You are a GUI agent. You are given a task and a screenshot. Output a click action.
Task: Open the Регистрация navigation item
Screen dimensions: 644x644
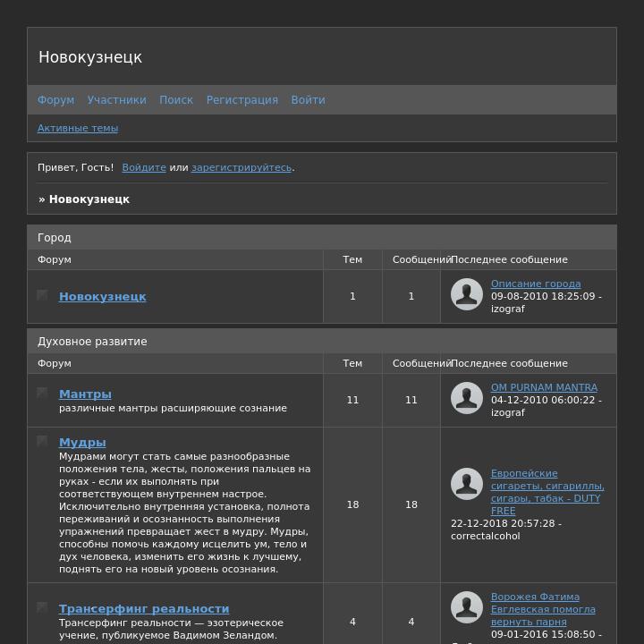(241, 100)
